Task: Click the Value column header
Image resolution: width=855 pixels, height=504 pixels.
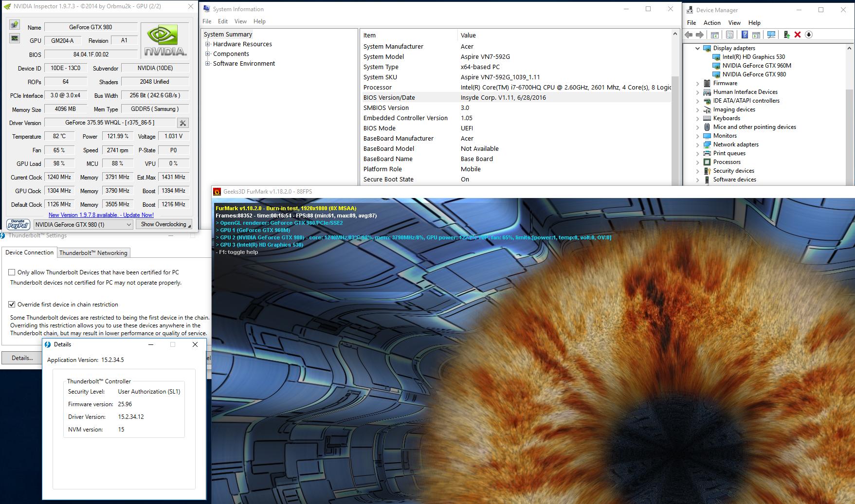Action: pos(564,35)
